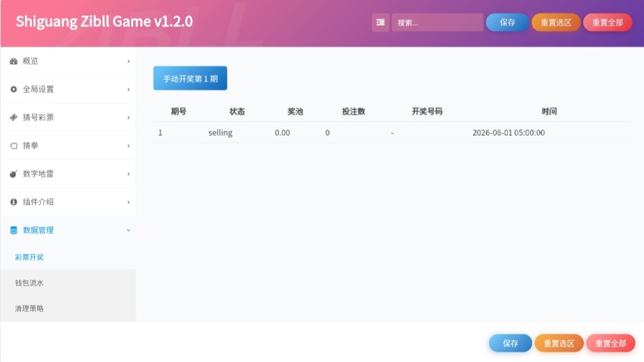Select the 彩票开奖 submenu tab
Viewport: 644px width, 362px height.
(68, 257)
